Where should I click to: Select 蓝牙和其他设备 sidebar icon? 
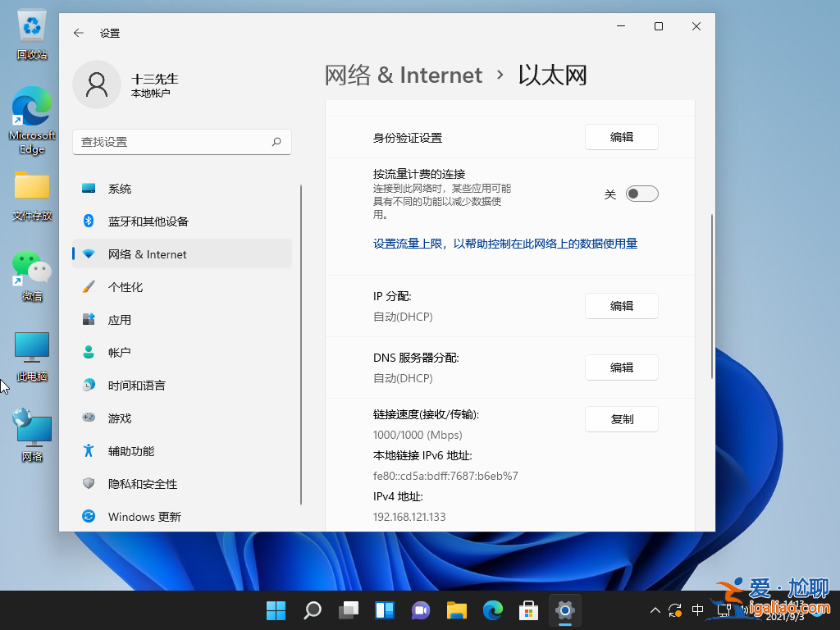(89, 221)
